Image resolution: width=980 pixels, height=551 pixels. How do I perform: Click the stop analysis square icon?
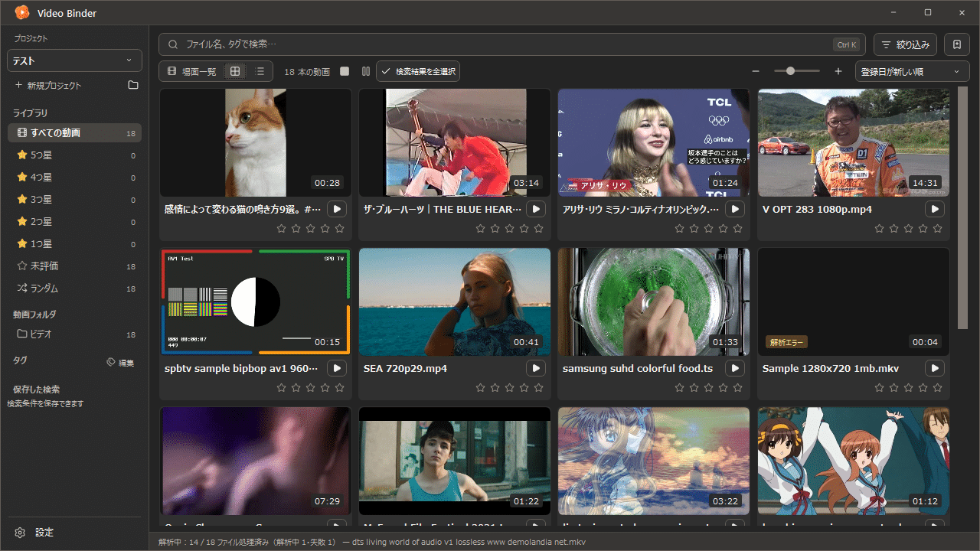[345, 71]
